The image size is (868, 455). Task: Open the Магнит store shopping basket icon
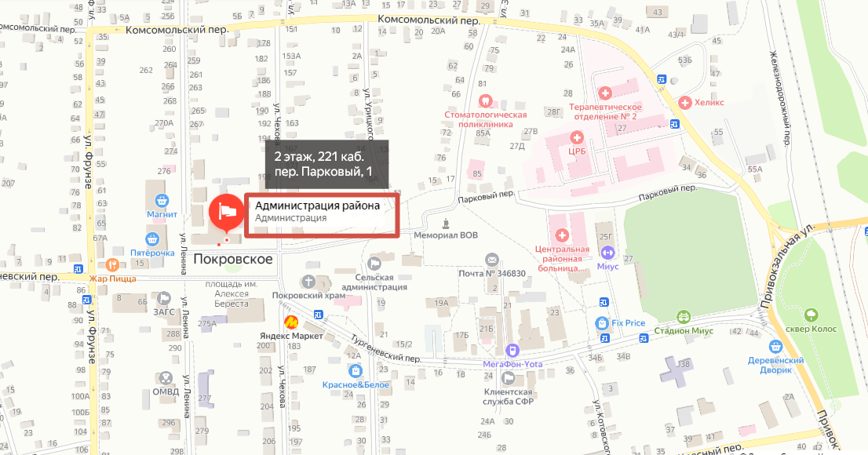coord(162,200)
